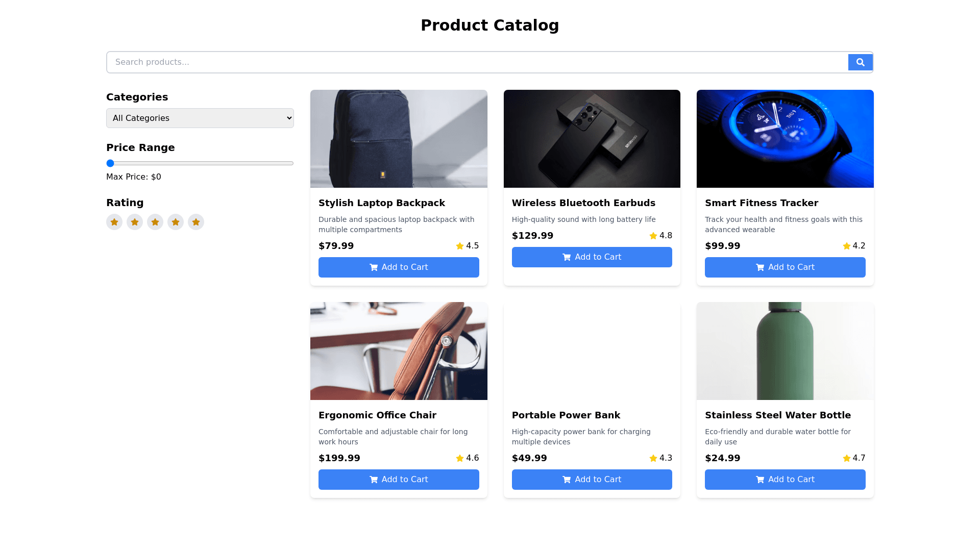Click the star icon beside 4.8 rating
The height and width of the screenshot is (551, 980).
(653, 236)
